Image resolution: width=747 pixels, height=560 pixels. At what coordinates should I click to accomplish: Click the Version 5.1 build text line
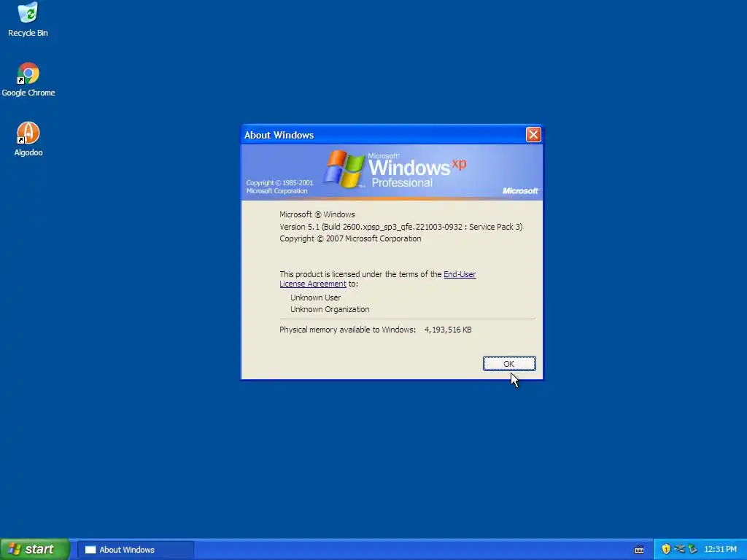[x=400, y=227]
